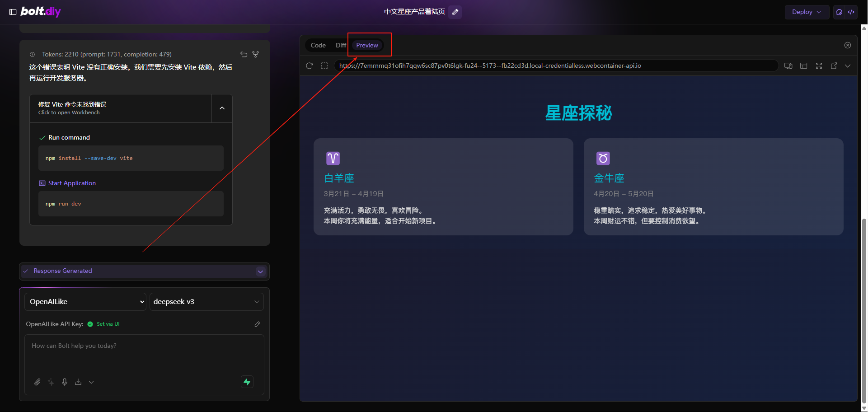Image resolution: width=868 pixels, height=412 pixels.
Task: Click the 本周财运不错 description text
Action: (648, 221)
